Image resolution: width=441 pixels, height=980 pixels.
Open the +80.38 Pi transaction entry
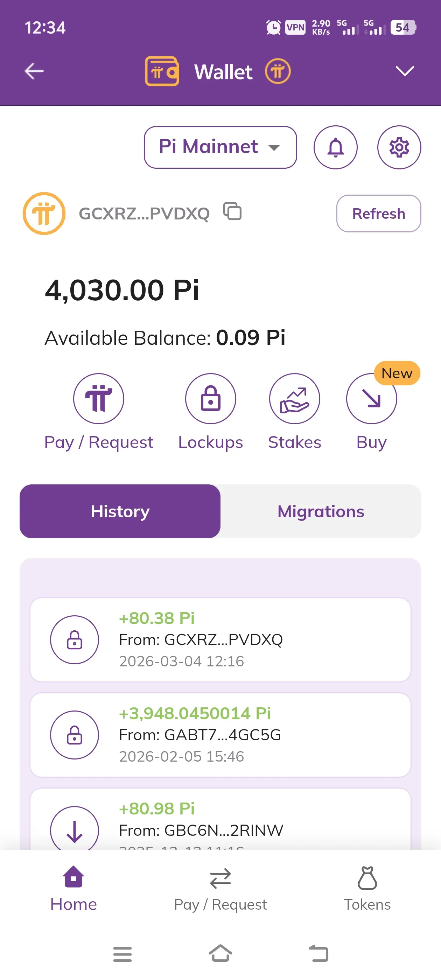(x=220, y=639)
